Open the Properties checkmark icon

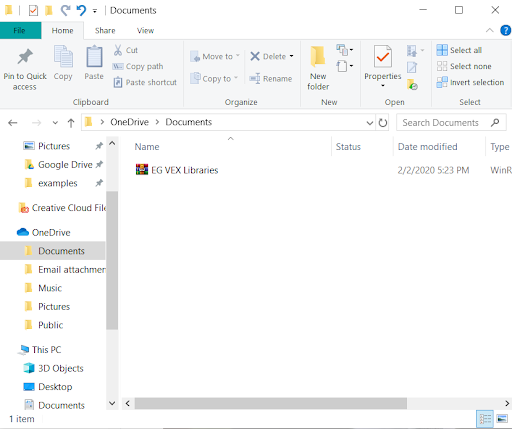point(383,56)
